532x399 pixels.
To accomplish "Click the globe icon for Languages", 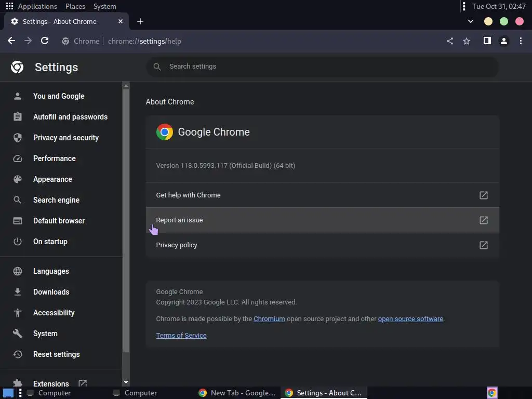I will point(18,271).
